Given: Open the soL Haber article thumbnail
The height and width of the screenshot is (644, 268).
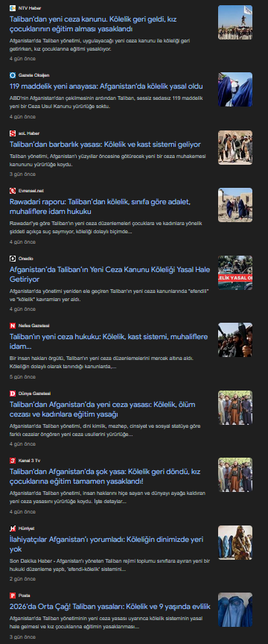Looking at the screenshot, I should point(235,148).
